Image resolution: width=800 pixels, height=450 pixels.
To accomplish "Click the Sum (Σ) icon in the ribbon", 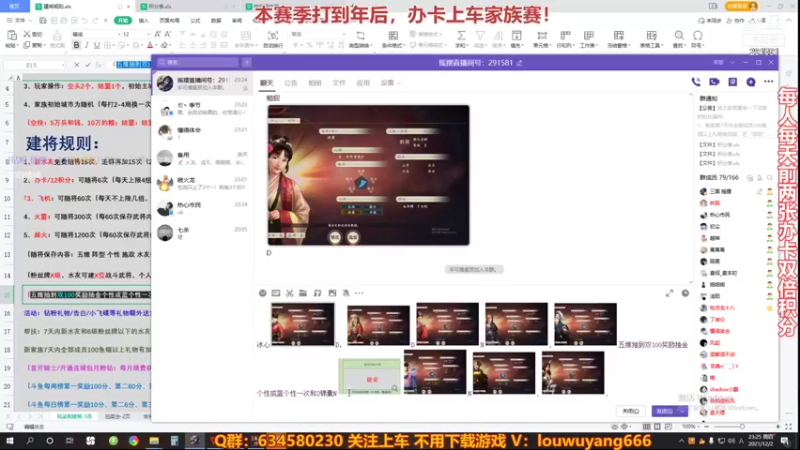I will coord(461,35).
